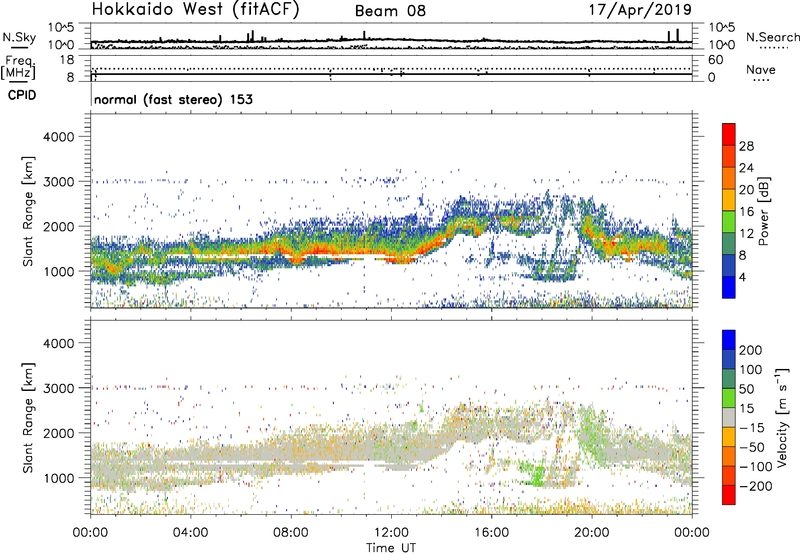The height and width of the screenshot is (554, 800).
Task: Click the blue 4 dB power swatch
Action: click(729, 287)
